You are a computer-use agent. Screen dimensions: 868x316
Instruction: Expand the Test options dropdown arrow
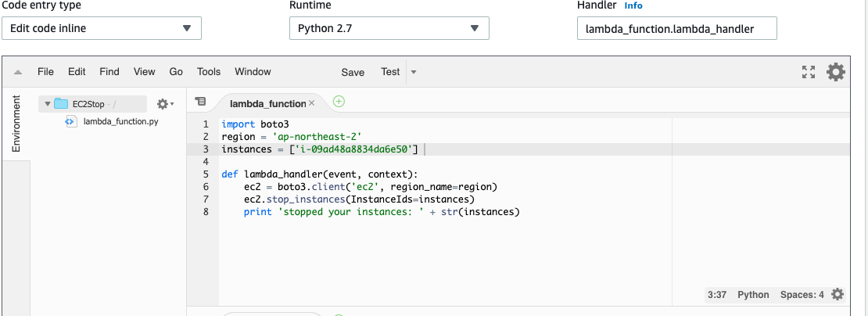414,73
